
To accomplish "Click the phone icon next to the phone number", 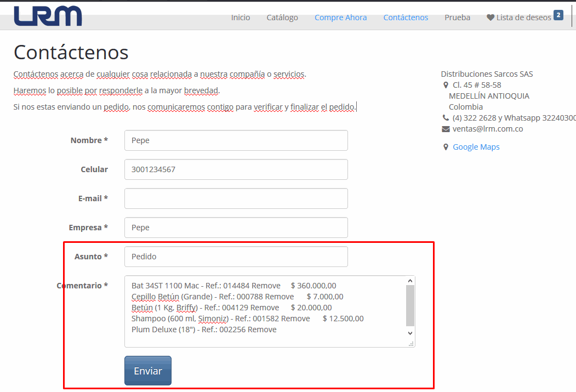I will coord(445,118).
